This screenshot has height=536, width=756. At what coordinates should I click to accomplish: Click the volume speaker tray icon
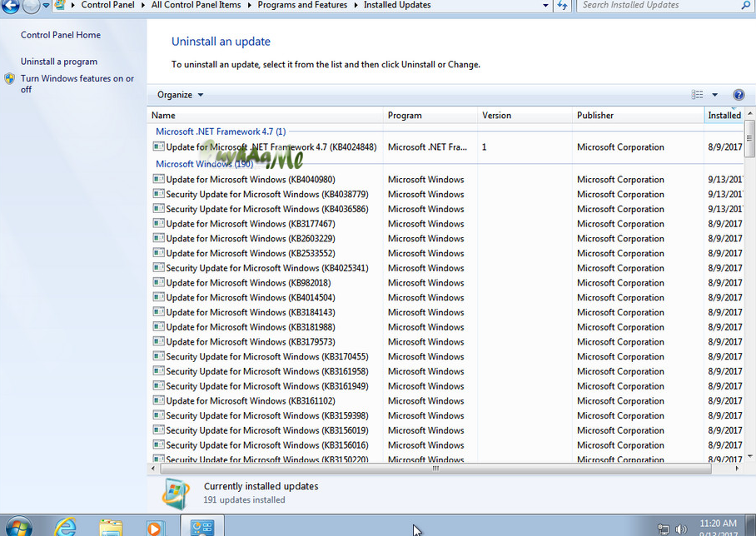[681, 529]
